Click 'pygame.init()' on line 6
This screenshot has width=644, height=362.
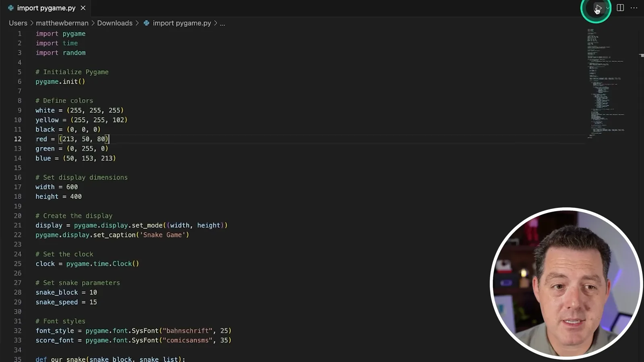pos(60,82)
